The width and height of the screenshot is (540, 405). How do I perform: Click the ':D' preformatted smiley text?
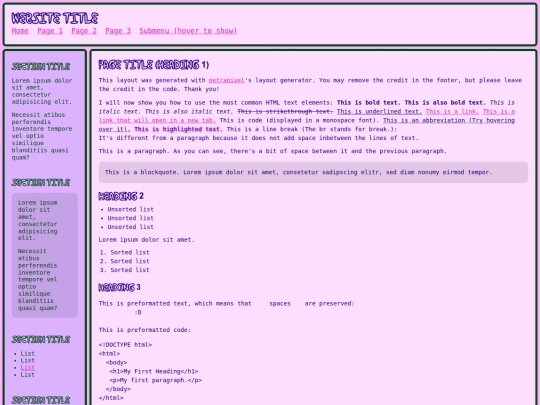(138, 312)
